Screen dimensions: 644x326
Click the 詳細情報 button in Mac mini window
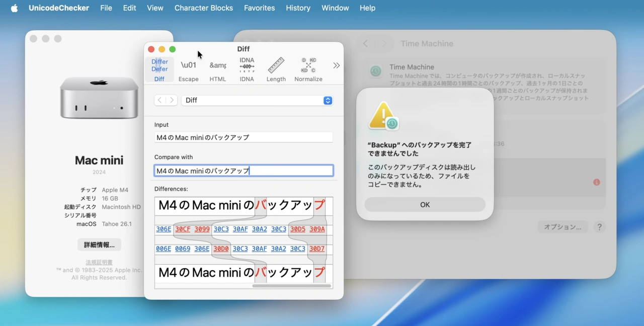pyautogui.click(x=99, y=244)
